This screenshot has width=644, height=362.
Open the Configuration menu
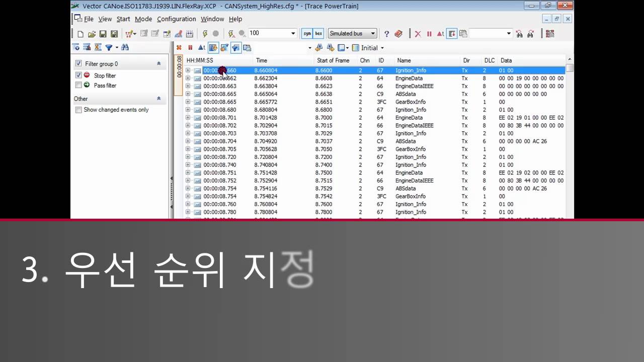177,19
